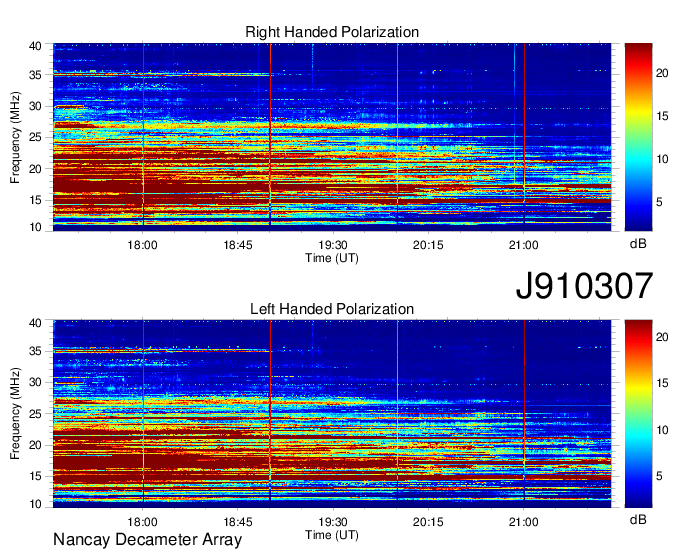The height and width of the screenshot is (552, 680).
Task: Click the "Time (UT)" axis label of Left Handed plot
Action: 332,535
